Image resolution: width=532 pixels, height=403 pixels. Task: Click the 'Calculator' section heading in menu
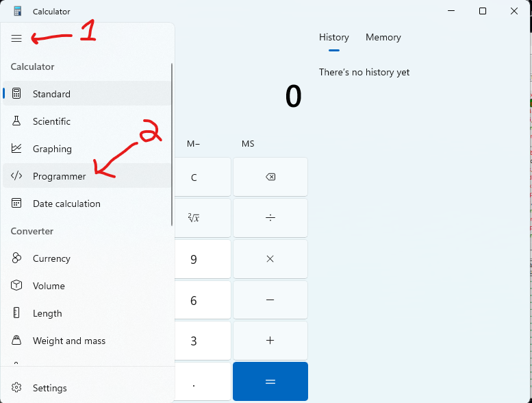(32, 66)
